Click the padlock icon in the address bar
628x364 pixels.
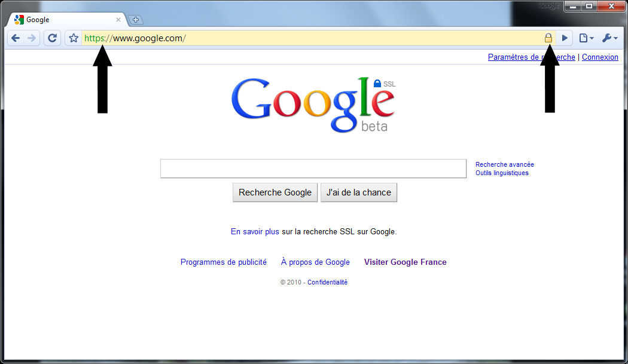548,38
